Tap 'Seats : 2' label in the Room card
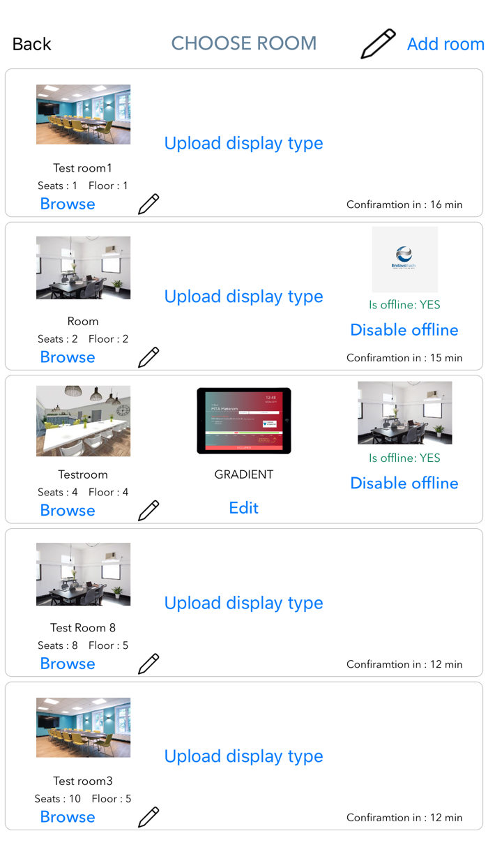 point(58,339)
